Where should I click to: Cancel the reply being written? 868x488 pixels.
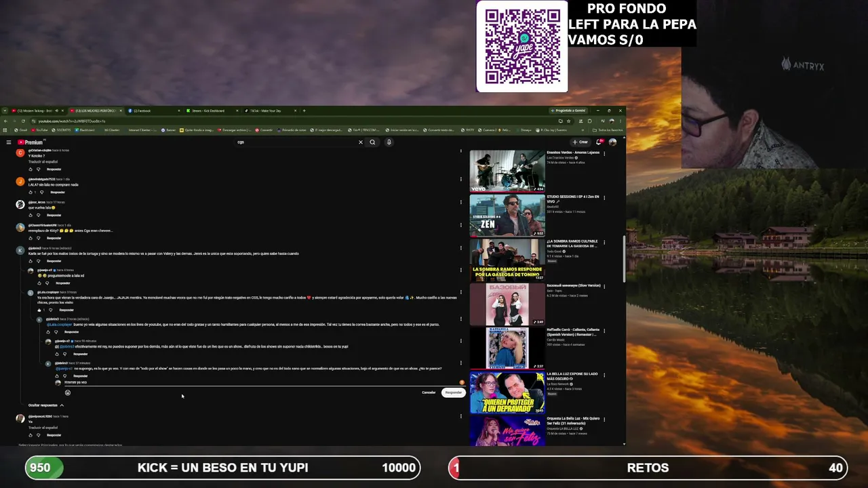(429, 392)
